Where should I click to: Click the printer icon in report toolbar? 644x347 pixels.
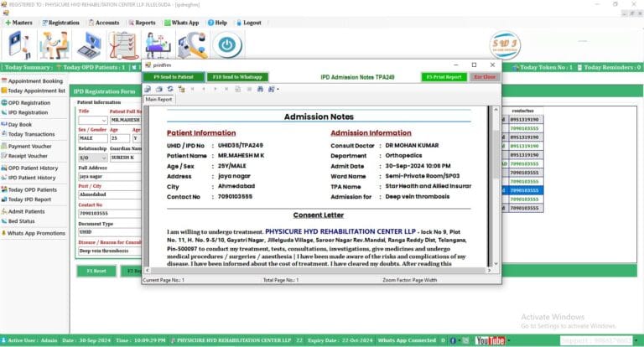tap(159, 89)
